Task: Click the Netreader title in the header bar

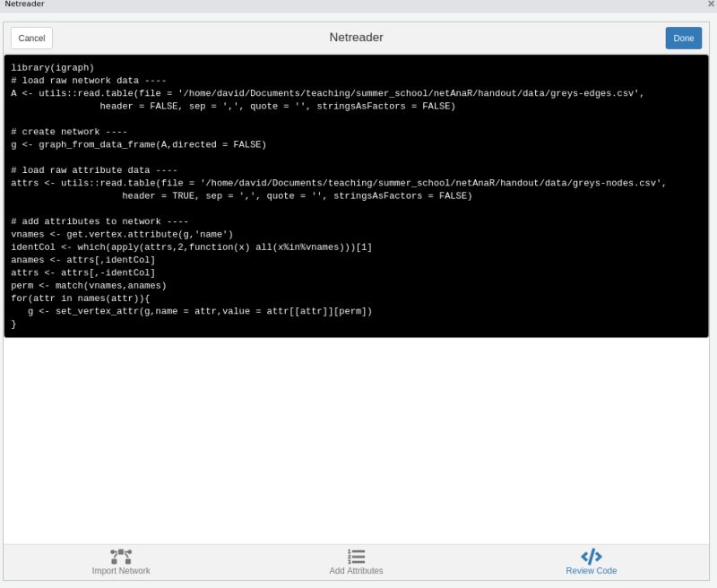Action: (x=356, y=38)
